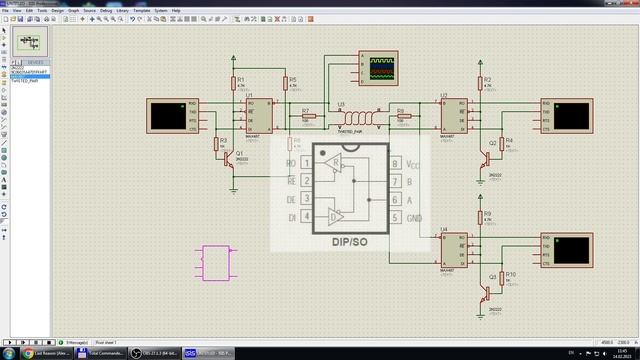Image resolution: width=640 pixels, height=360 pixels.
Task: Click the red X delete sheet icon
Action: coord(277,19)
